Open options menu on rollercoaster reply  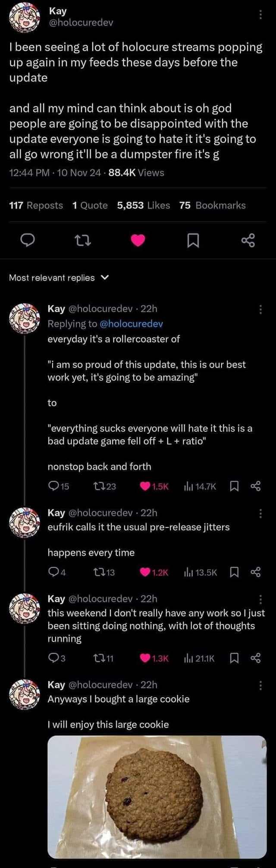[260, 309]
